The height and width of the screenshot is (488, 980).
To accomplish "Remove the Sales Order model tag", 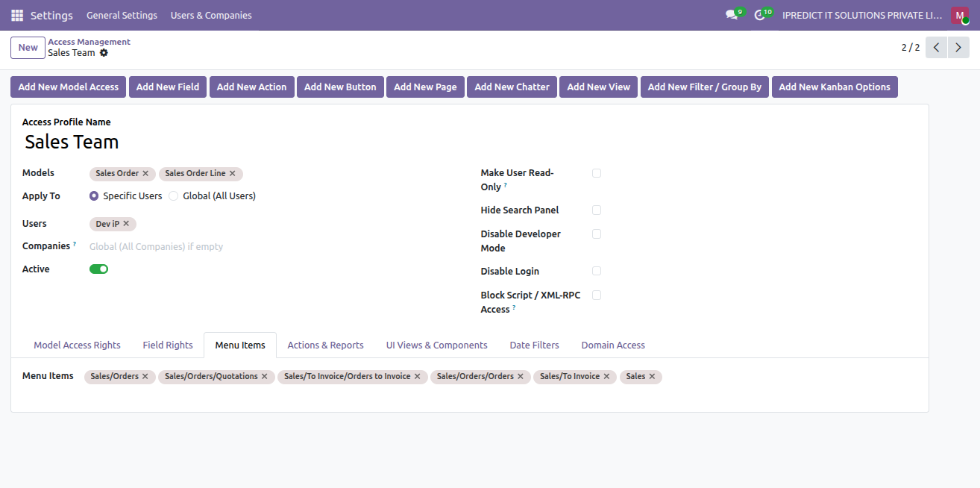I will [x=145, y=174].
